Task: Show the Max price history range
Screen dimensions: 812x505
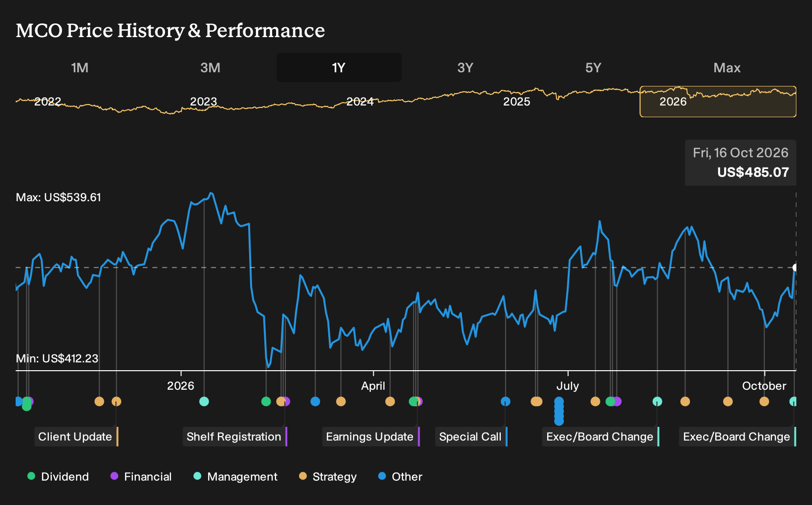Action: pyautogui.click(x=727, y=67)
